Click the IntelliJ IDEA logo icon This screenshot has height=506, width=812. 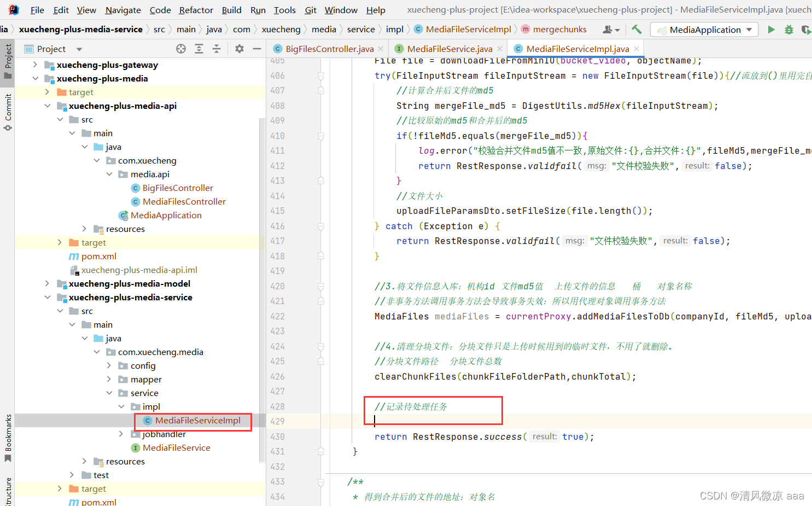(13, 9)
